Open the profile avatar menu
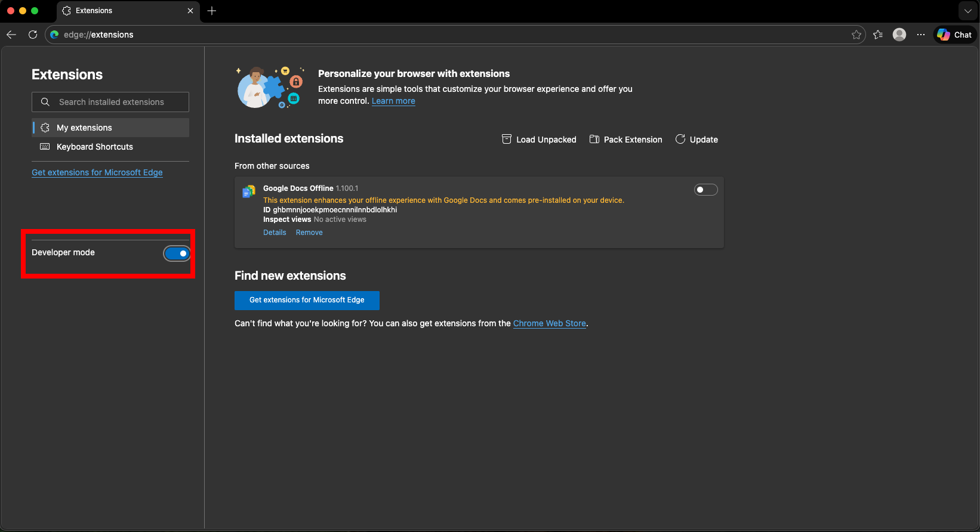This screenshot has width=980, height=532. click(899, 35)
